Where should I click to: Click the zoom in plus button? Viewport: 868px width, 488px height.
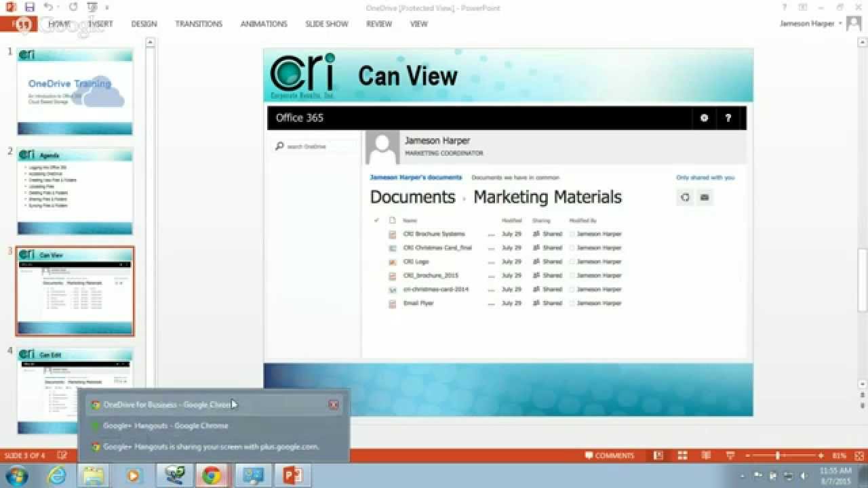[x=821, y=455]
